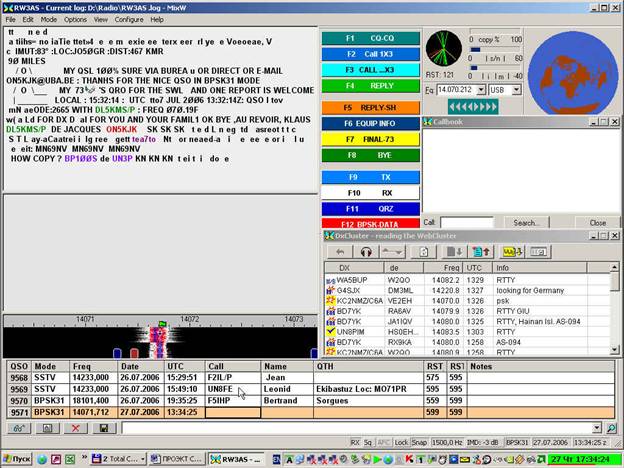Click the headphones icon in DxCluster toolbar
This screenshot has width=624, height=468.
366,252
